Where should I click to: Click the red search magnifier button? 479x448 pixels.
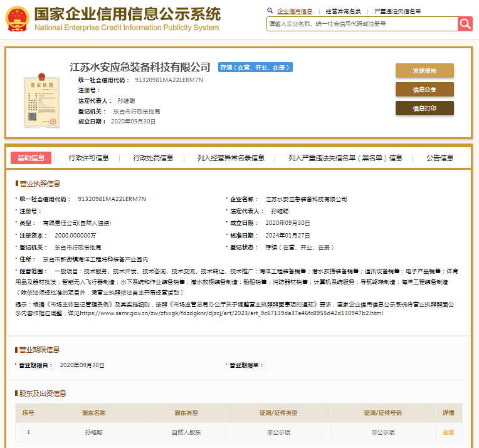pos(465,24)
